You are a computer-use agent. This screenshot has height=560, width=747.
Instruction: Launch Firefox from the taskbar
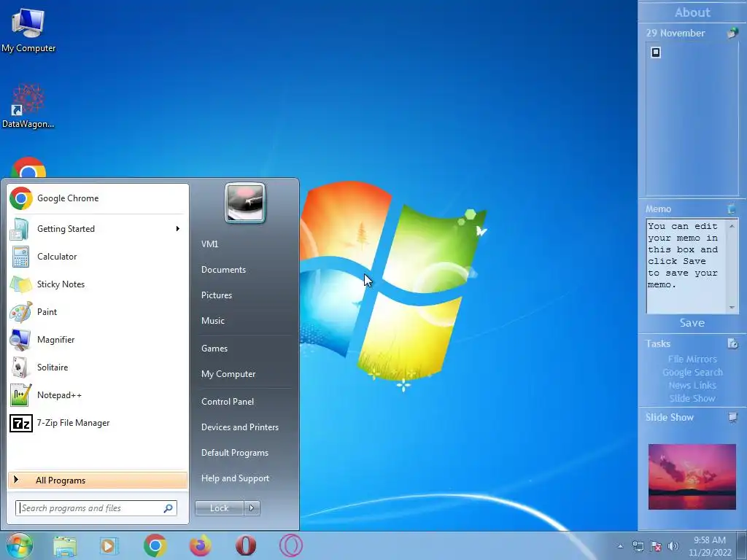[x=200, y=545]
